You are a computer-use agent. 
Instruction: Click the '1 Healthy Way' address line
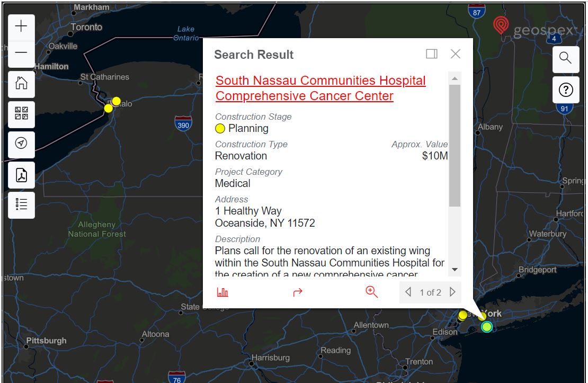coord(248,211)
